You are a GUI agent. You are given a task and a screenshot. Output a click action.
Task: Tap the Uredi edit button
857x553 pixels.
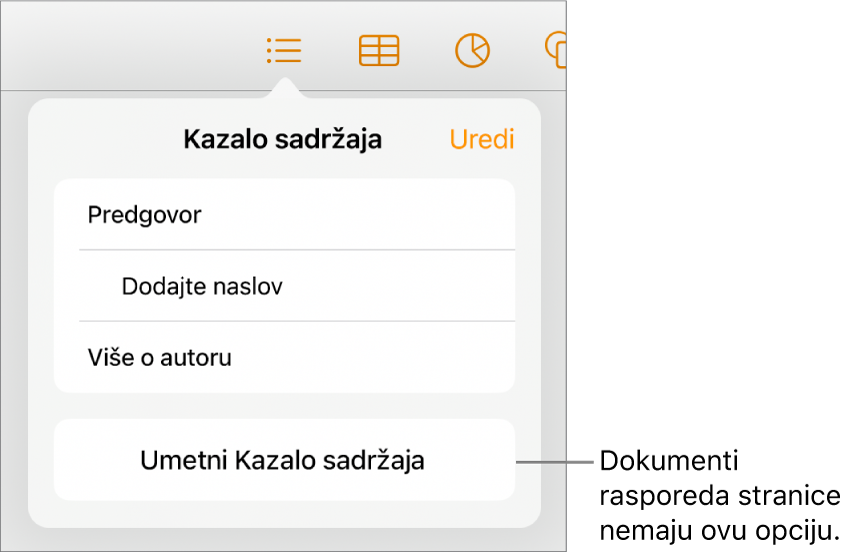[482, 139]
